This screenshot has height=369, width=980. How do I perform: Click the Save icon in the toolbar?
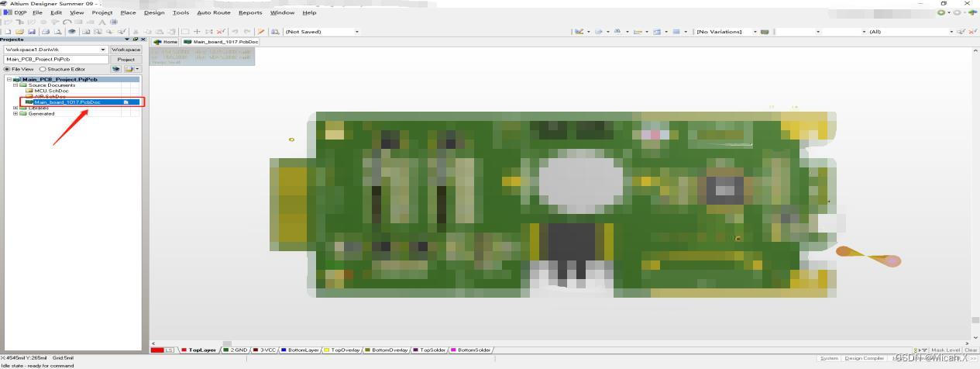tap(33, 32)
